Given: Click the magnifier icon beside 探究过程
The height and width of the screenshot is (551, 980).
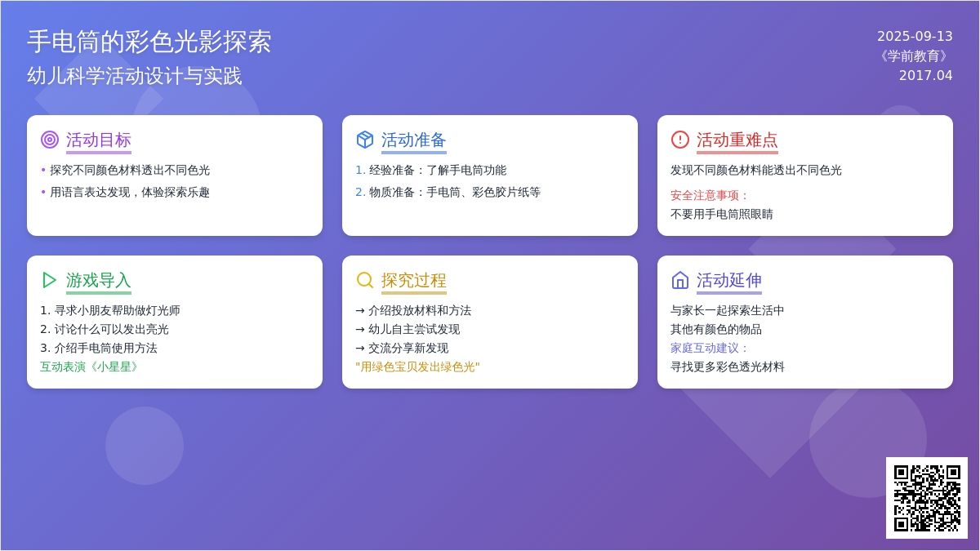Looking at the screenshot, I should coord(365,280).
